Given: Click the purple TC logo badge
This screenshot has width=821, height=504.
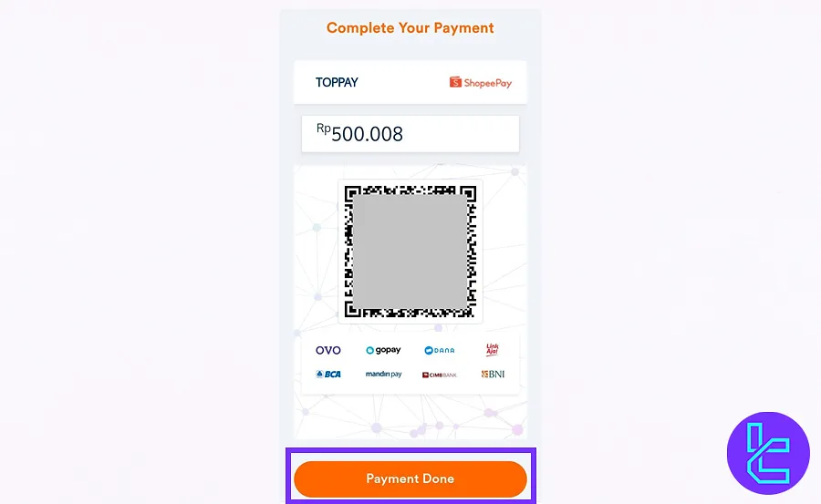Looking at the screenshot, I should pyautogui.click(x=768, y=453).
